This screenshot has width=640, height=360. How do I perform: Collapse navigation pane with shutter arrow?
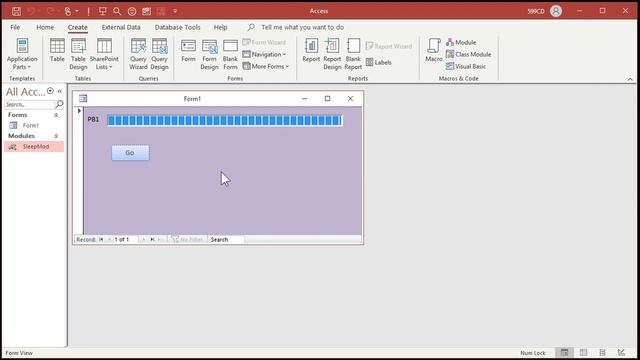pos(60,91)
